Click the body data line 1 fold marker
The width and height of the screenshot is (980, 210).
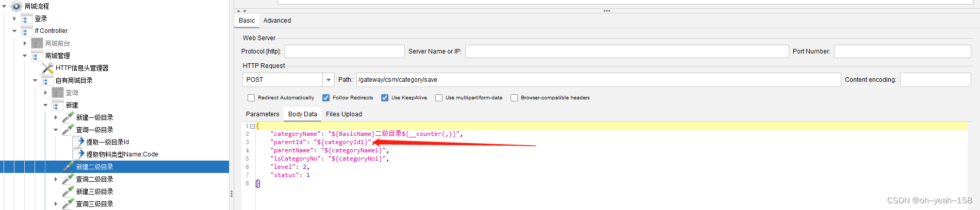(252, 126)
